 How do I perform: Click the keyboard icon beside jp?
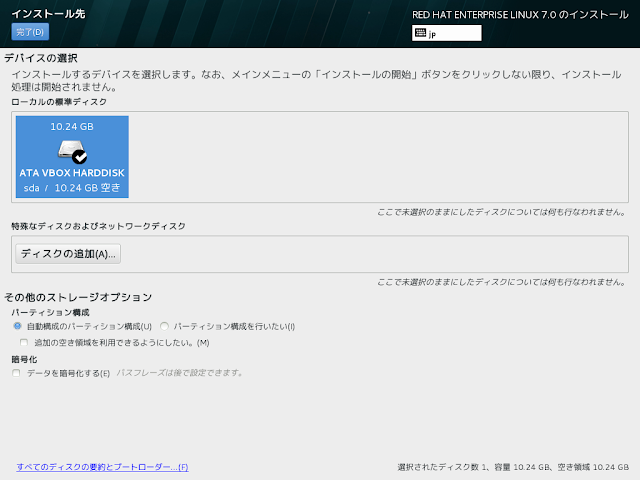(420, 33)
